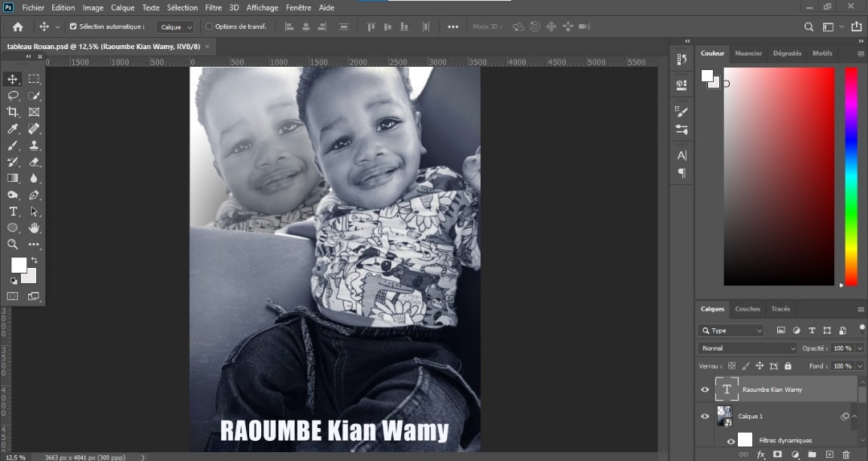Switch to the Couches tab
Screen dimensions: 868x461
tap(747, 309)
